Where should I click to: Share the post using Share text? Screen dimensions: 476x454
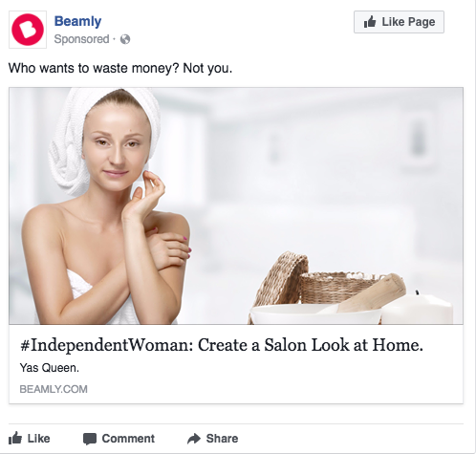coord(222,439)
